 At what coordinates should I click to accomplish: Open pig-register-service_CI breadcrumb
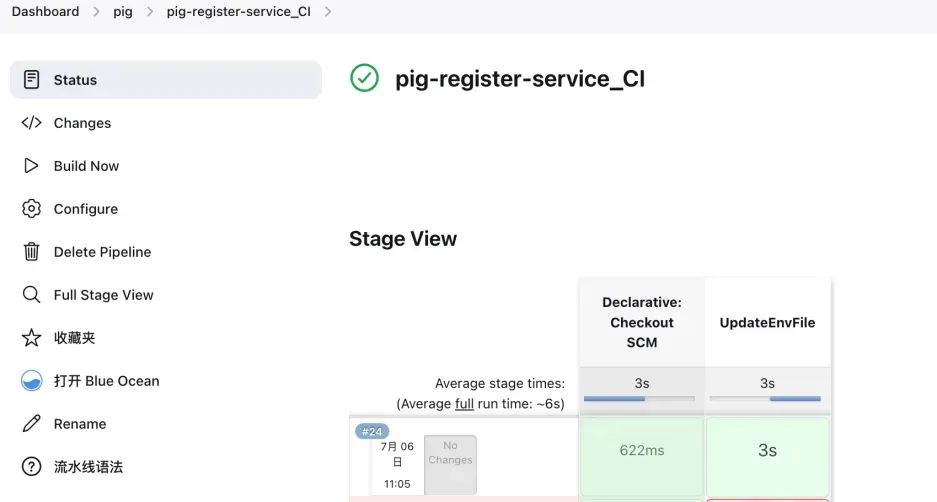click(x=238, y=12)
